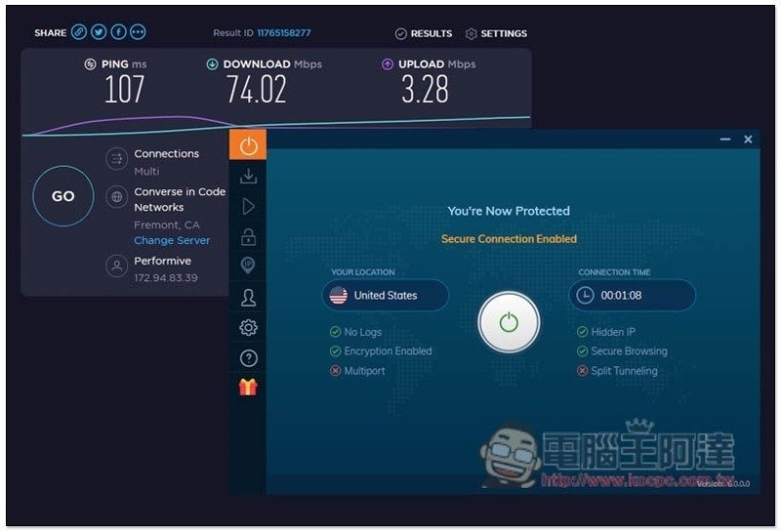Click the help question mark icon
The image size is (781, 532).
[x=248, y=358]
